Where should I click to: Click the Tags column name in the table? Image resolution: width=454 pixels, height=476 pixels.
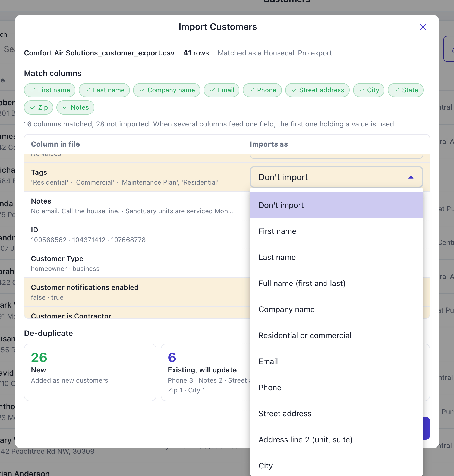tap(39, 172)
